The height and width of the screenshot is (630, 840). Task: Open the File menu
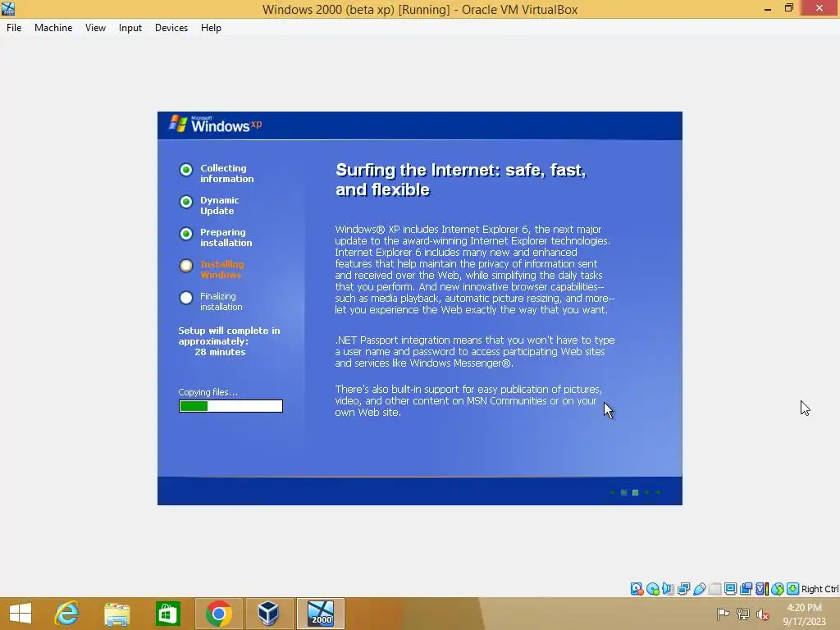(14, 28)
